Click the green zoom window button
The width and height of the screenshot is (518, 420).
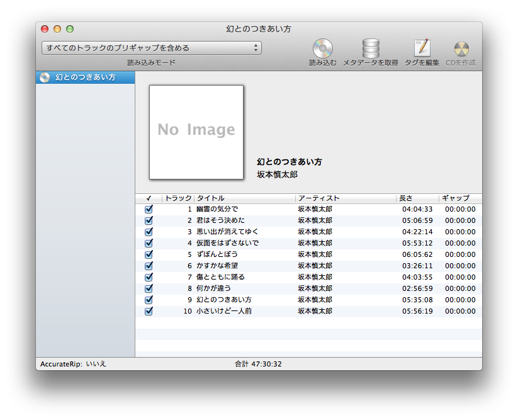[x=70, y=29]
